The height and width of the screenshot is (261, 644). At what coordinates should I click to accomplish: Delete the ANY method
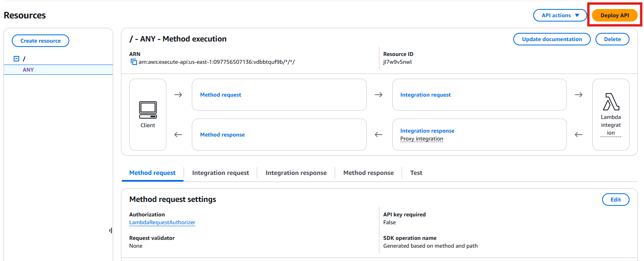tap(612, 39)
